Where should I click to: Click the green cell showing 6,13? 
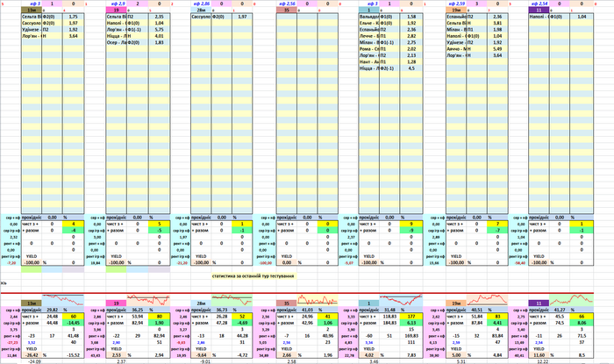point(411,323)
